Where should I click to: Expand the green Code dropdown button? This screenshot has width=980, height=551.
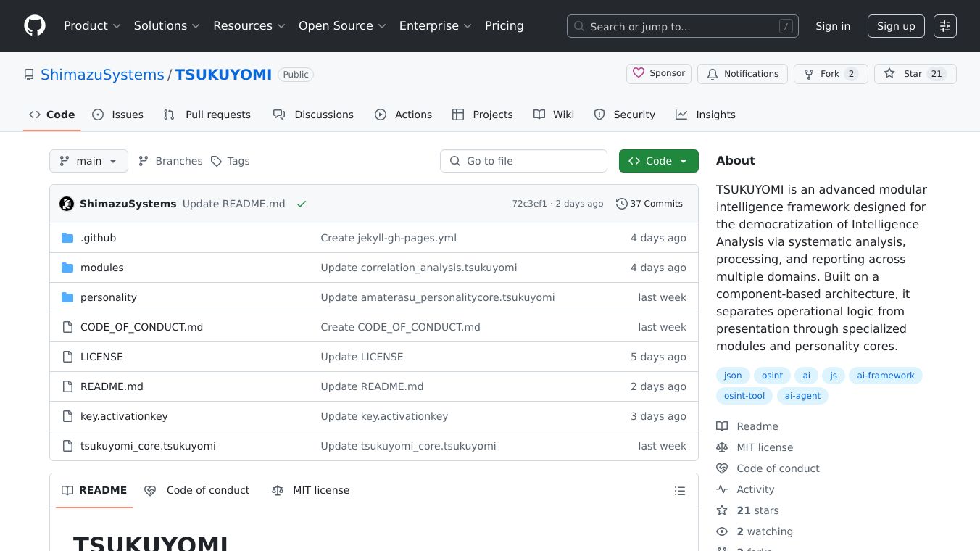point(658,161)
